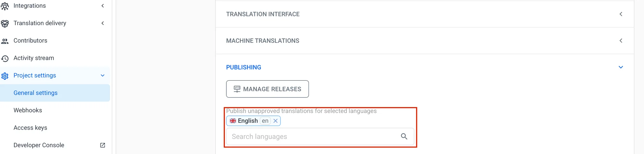Click the Integrations puzzle icon
This screenshot has height=154, width=644.
[x=5, y=6]
